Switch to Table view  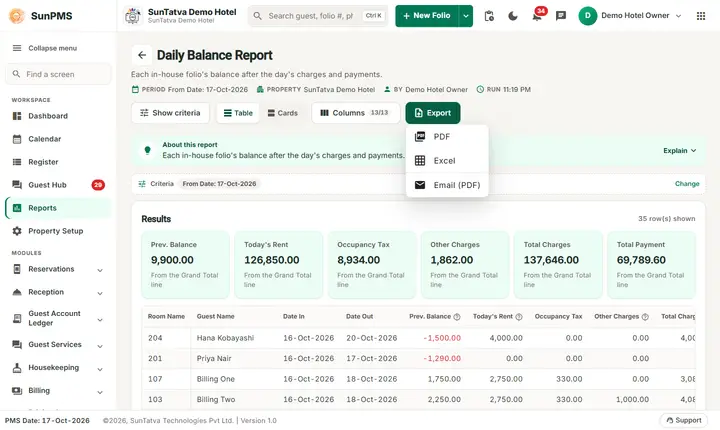point(238,113)
